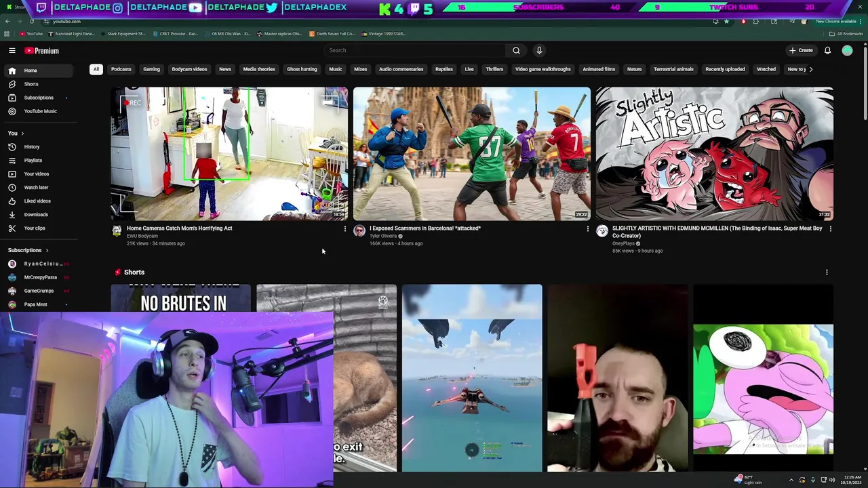868x488 pixels.
Task: Open Shorts shelf more options menu
Action: coord(827,272)
